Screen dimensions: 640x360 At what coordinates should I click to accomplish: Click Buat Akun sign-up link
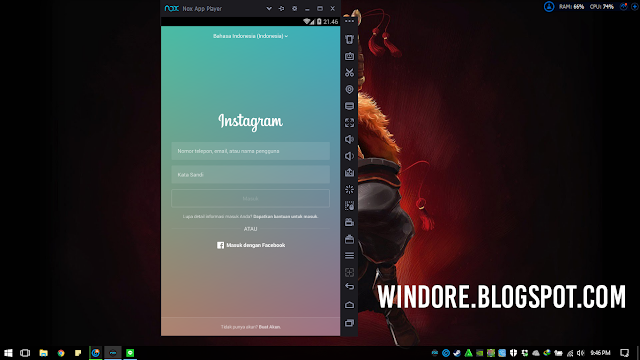point(270,327)
